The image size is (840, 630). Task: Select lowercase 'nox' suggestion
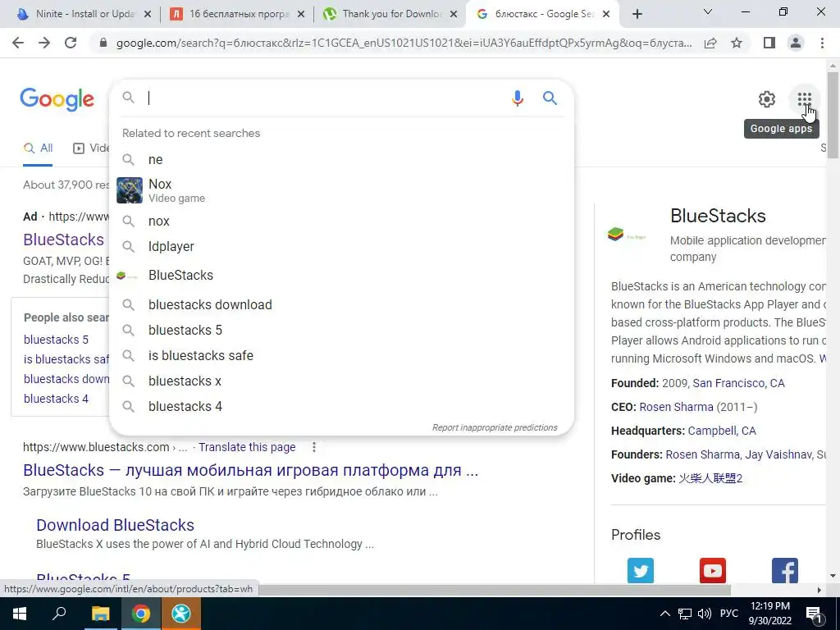pyautogui.click(x=341, y=221)
